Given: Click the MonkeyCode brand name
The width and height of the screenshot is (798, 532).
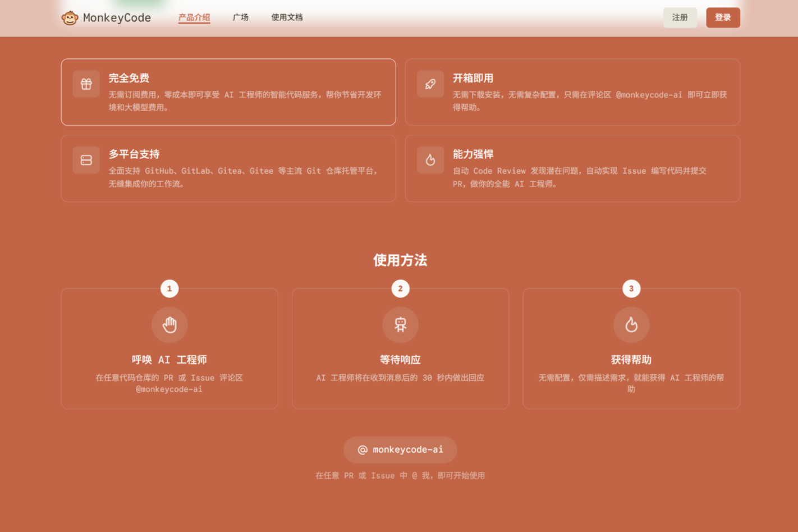Looking at the screenshot, I should tap(117, 18).
